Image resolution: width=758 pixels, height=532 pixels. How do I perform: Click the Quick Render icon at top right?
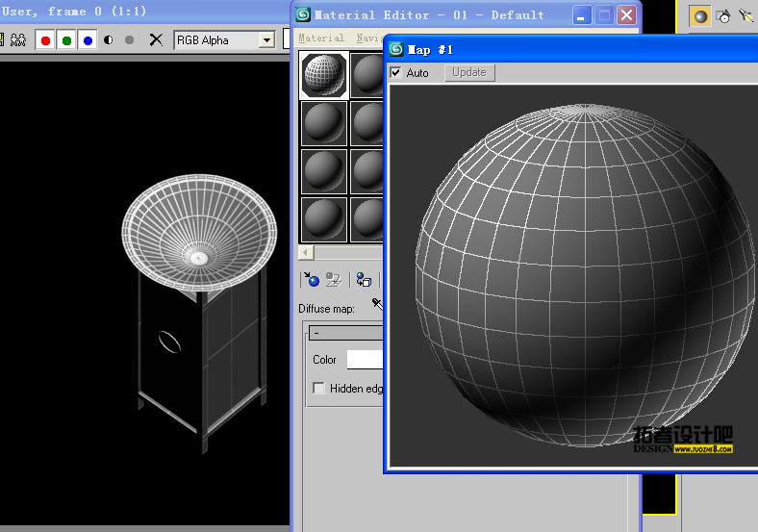click(745, 16)
